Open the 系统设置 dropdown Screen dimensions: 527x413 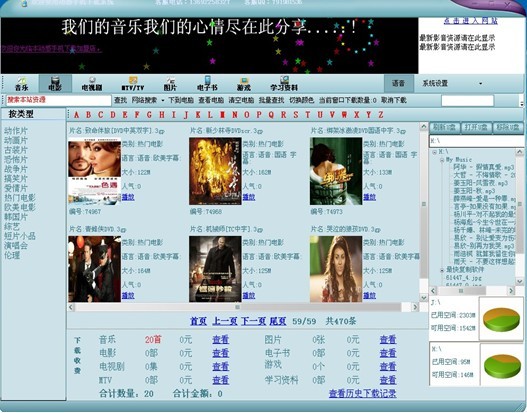452,83
